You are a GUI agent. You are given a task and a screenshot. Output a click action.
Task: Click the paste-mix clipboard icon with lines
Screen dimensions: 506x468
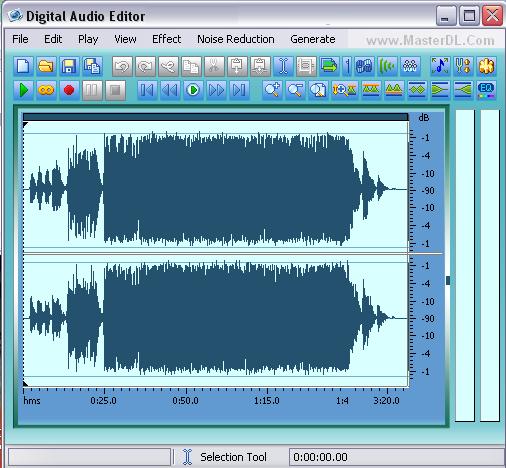[x=260, y=66]
